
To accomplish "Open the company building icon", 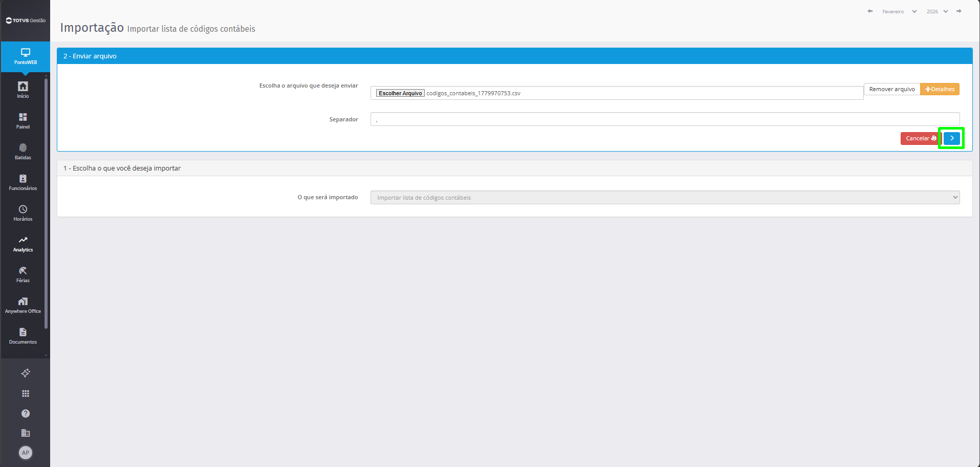I will [x=26, y=433].
